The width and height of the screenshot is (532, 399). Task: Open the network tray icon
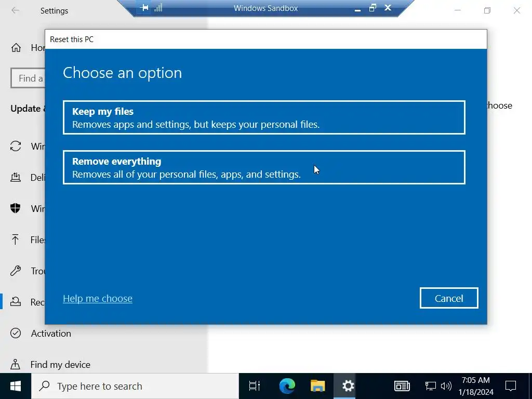[431, 386]
